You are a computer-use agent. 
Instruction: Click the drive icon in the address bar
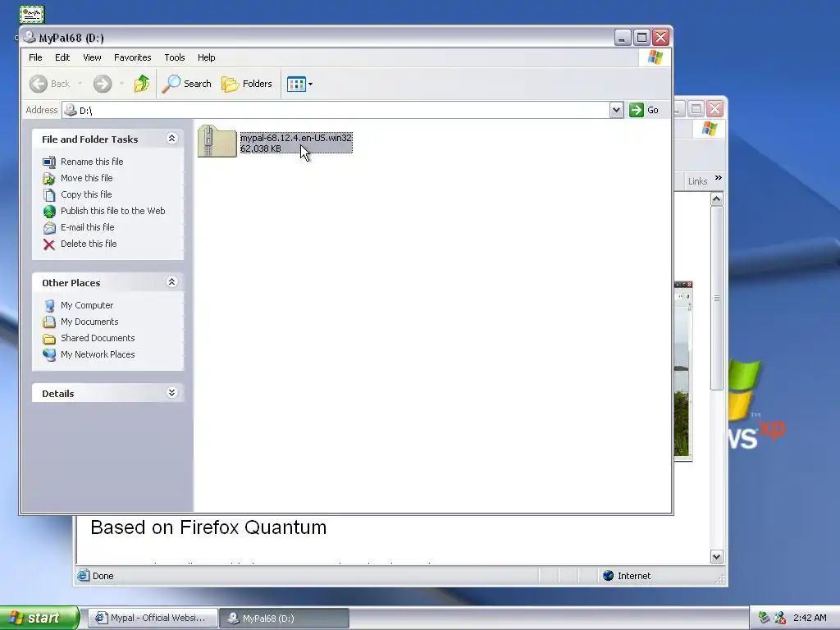tap(71, 110)
